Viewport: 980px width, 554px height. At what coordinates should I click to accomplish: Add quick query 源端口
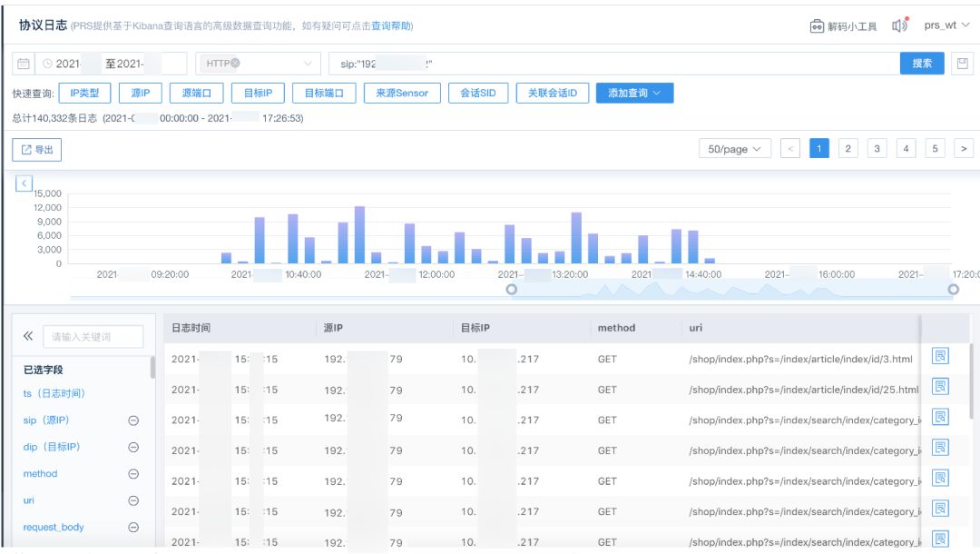pos(196,94)
